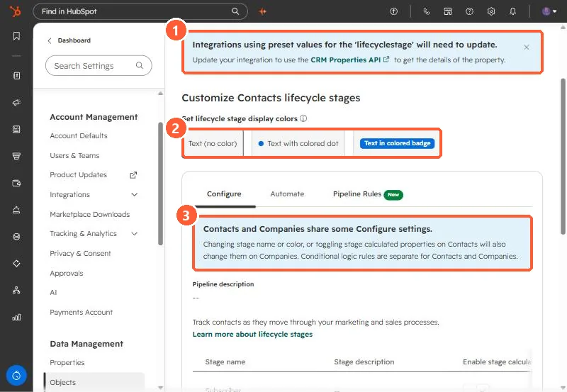The height and width of the screenshot is (392, 567).
Task: Click the Stage name column header
Action: (225, 362)
